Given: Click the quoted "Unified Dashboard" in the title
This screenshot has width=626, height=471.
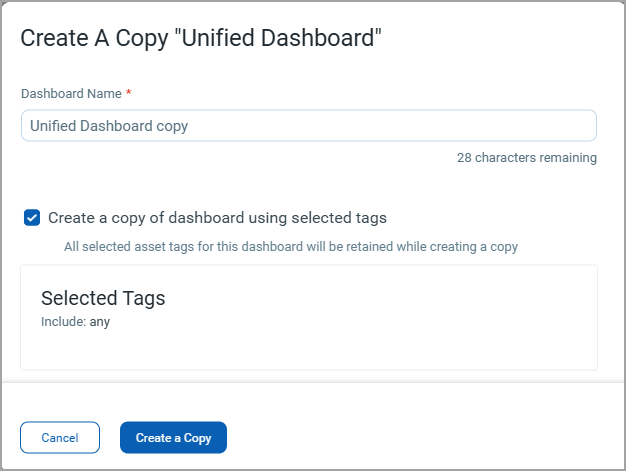Looking at the screenshot, I should [x=278, y=38].
